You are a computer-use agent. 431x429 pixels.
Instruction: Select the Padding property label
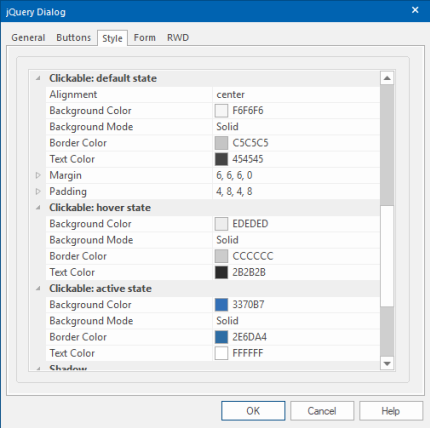click(68, 191)
